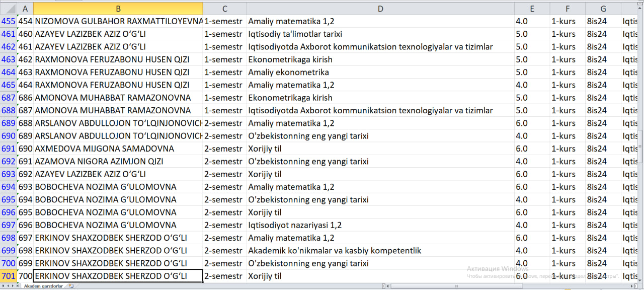Click ARSLANOV ABDULLOJON name in row 689
This screenshot has height=290, width=644.
118,123
